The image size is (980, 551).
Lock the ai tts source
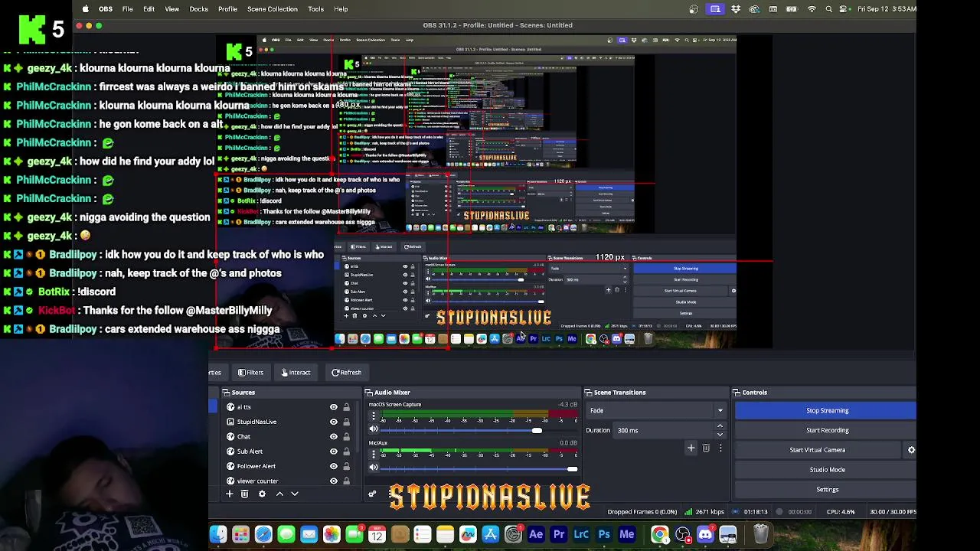pos(346,407)
